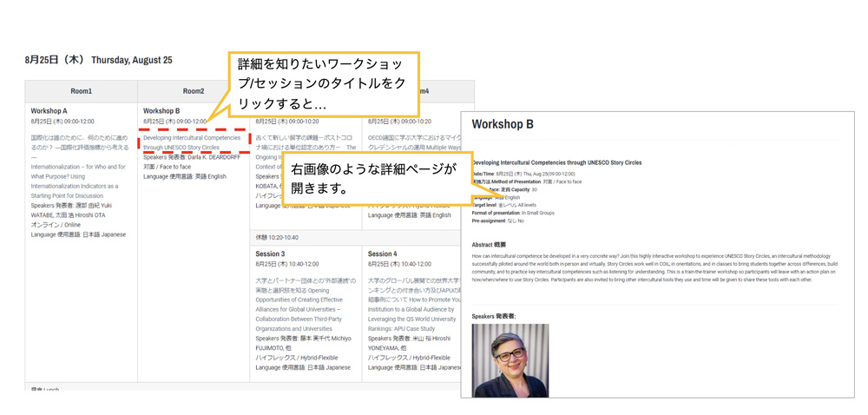This screenshot has height=415, width=868.
Task: Open the Workshop B title link about UNESCO Story Circles in Room2
Action: coord(192,142)
